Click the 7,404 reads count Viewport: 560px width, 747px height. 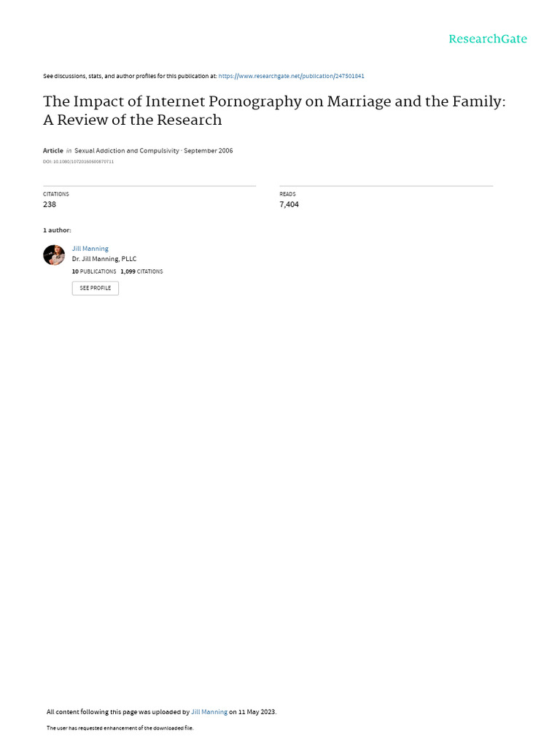click(x=289, y=204)
